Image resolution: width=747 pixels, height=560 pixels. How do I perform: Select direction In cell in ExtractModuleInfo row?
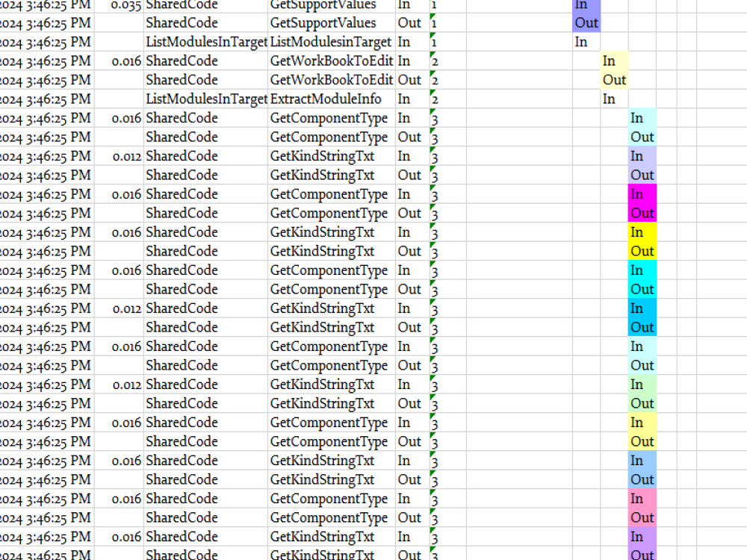tap(412, 99)
